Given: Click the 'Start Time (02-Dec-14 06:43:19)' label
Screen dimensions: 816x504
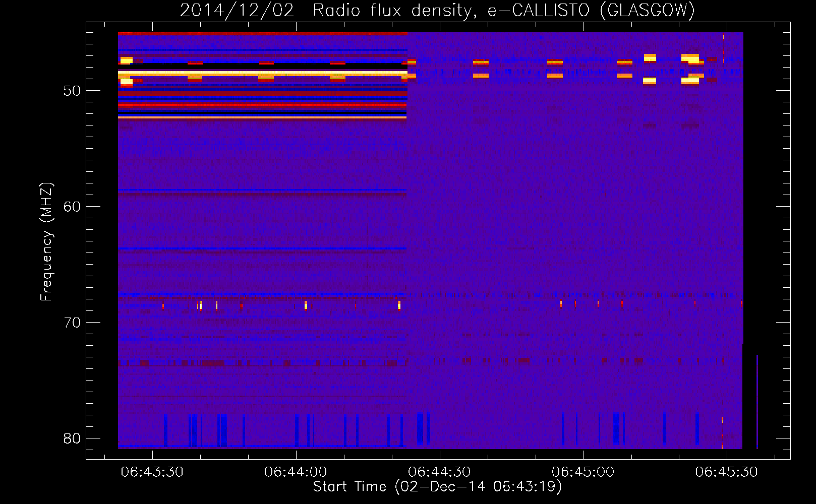Looking at the screenshot, I should [437, 487].
